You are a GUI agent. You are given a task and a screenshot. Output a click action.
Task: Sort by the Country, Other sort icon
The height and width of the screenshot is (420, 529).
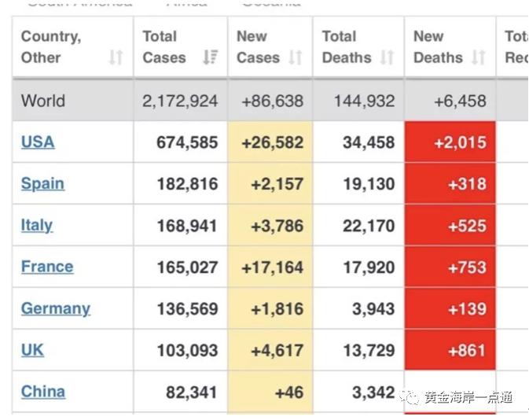[x=116, y=57]
